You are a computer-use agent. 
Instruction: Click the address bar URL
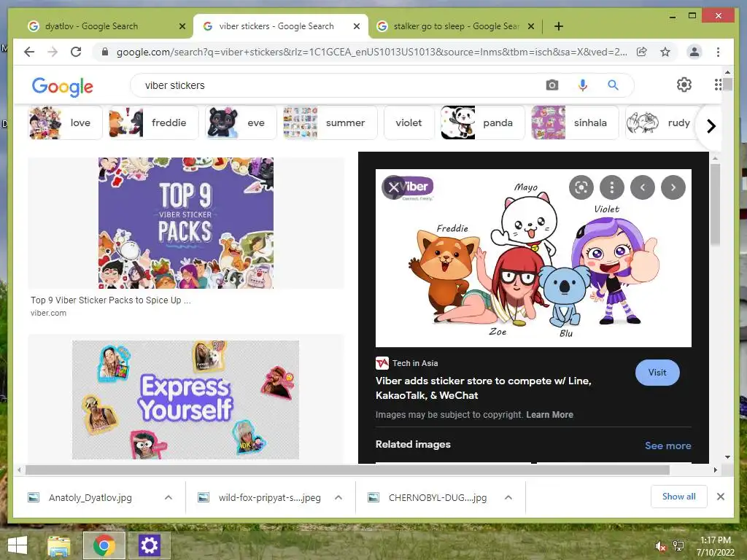coord(371,52)
